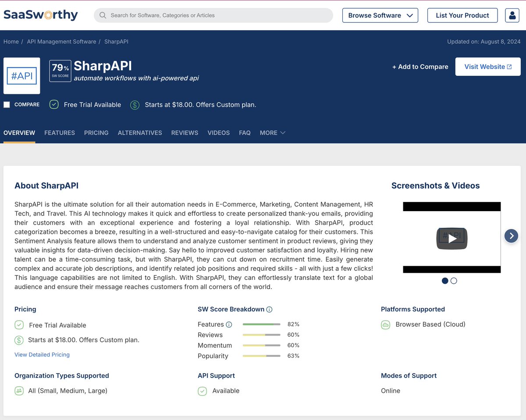Click the Visit Website button

point(488,67)
